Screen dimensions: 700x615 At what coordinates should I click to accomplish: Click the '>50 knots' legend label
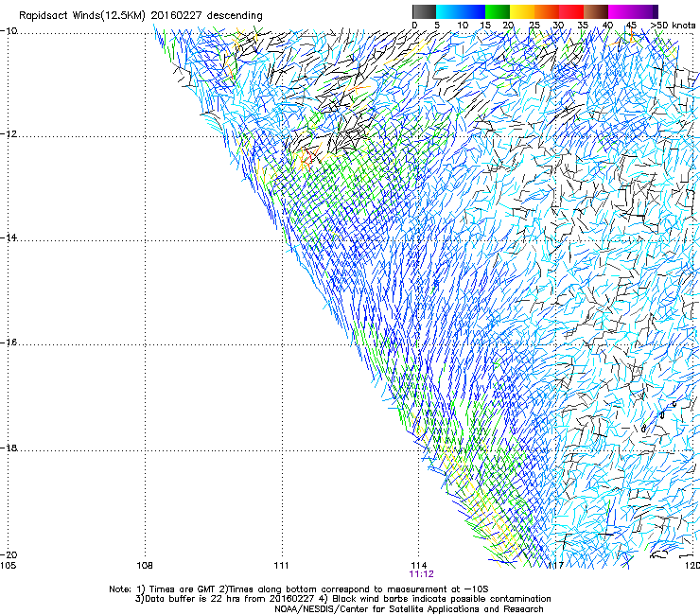673,25
